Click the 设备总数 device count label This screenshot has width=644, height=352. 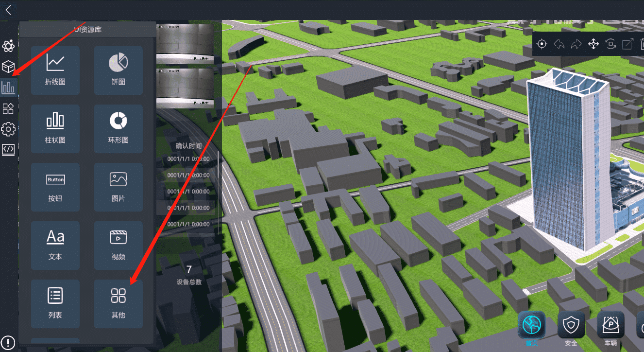coord(189,282)
